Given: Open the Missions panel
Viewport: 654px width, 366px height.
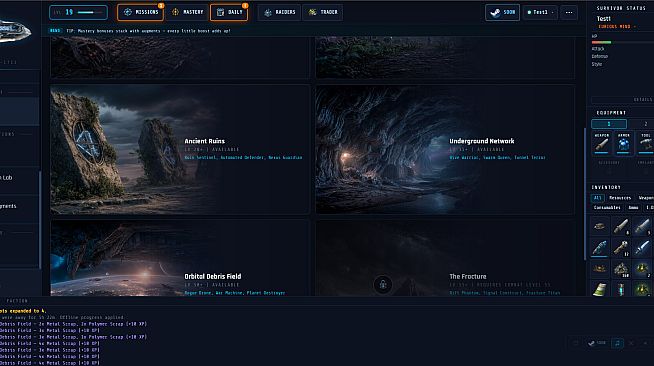Looking at the screenshot, I should click(141, 12).
